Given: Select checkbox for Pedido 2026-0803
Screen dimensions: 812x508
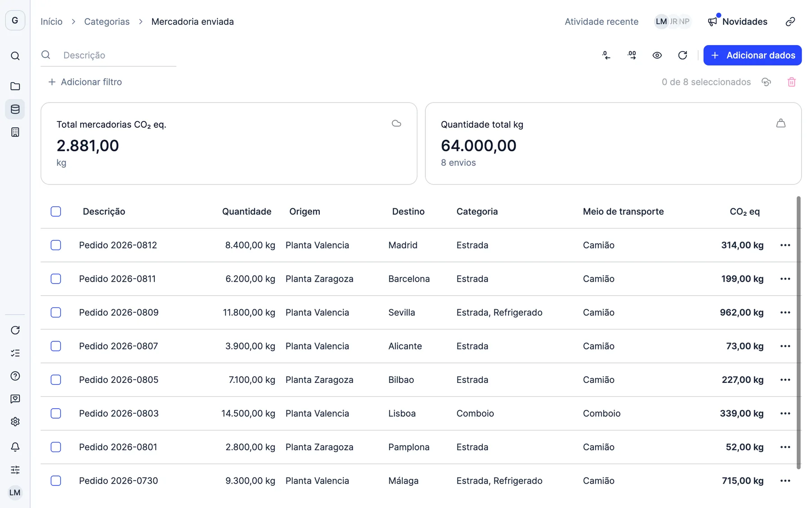Looking at the screenshot, I should (56, 413).
